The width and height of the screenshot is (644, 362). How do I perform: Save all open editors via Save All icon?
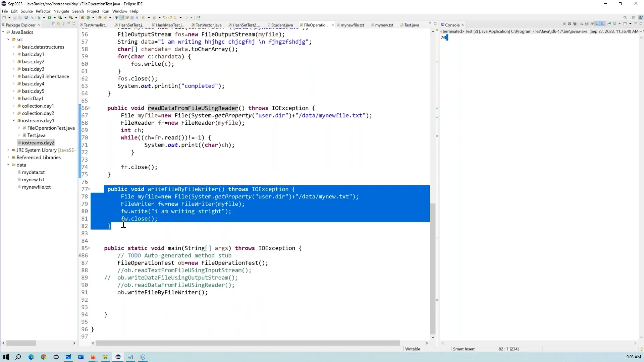coord(19,17)
